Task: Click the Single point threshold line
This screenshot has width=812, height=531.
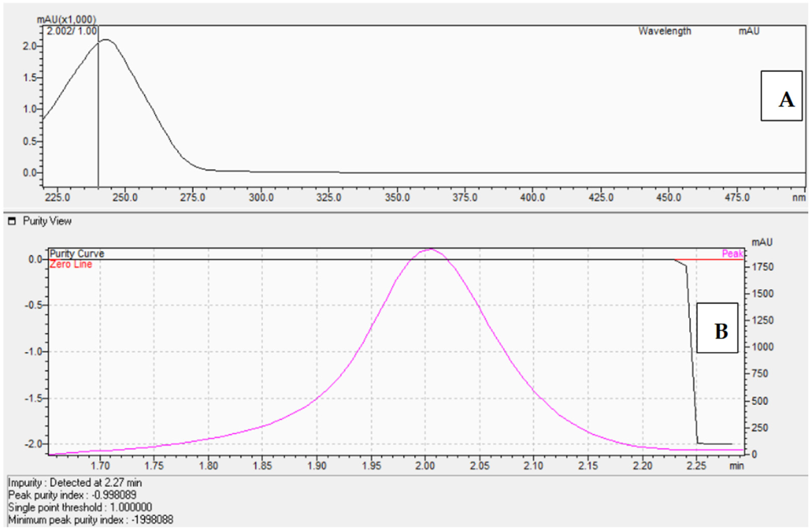Action: pos(80,508)
